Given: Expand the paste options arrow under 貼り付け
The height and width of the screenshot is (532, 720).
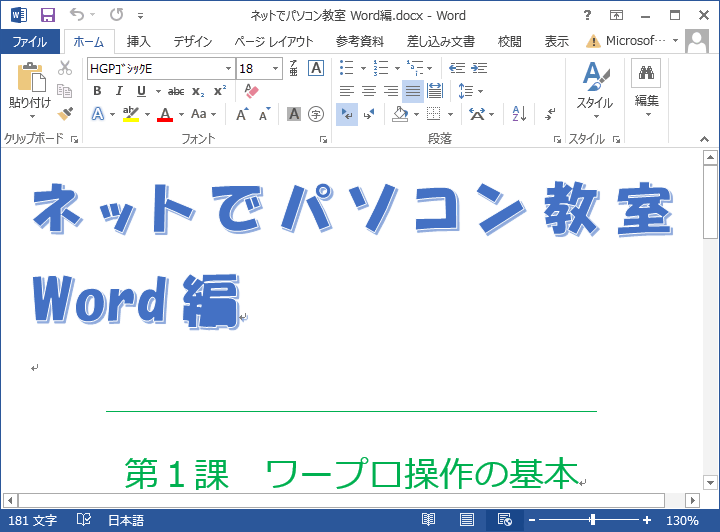Looking at the screenshot, I should pos(32,117).
